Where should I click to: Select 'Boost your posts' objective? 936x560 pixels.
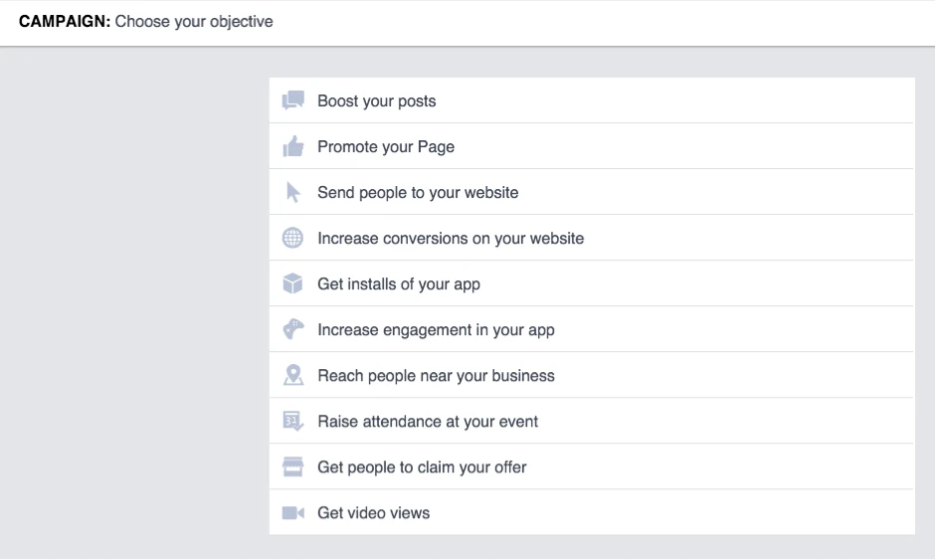pos(592,100)
